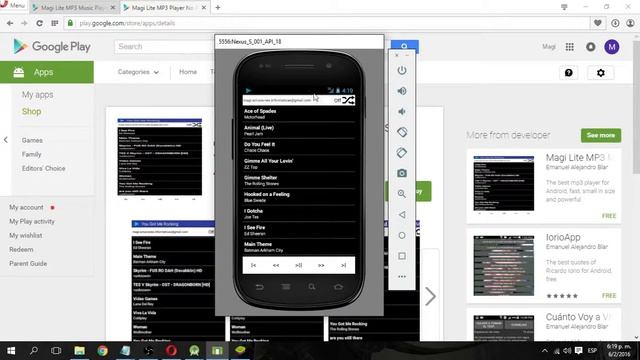This screenshot has width=640, height=360.
Task: Click the notifications bell icon on Google Play
Action: [591, 47]
